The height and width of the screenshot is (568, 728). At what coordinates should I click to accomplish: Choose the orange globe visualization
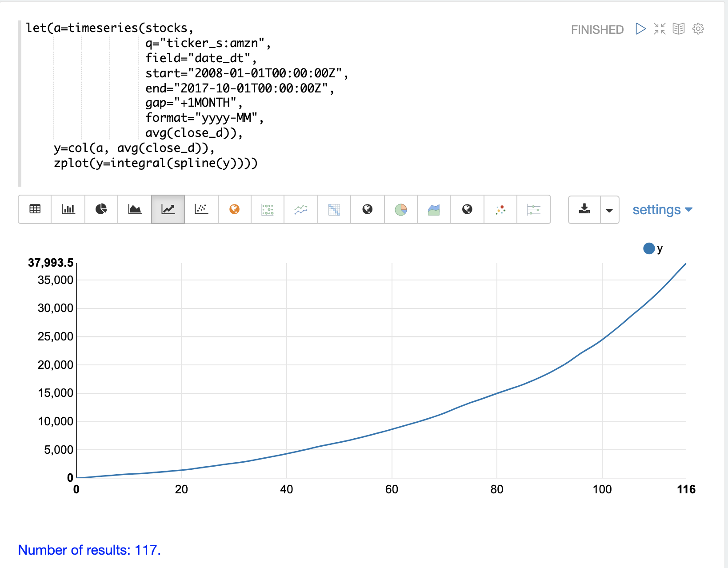pos(235,209)
